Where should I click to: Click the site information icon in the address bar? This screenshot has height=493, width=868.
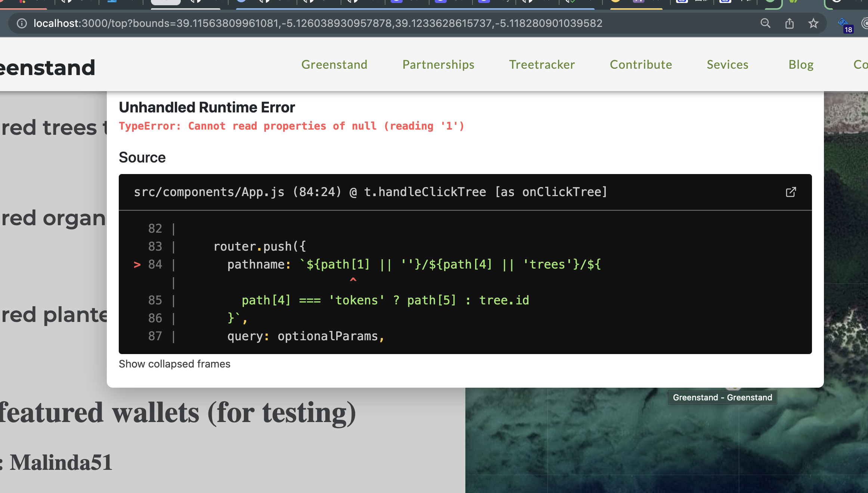(21, 23)
